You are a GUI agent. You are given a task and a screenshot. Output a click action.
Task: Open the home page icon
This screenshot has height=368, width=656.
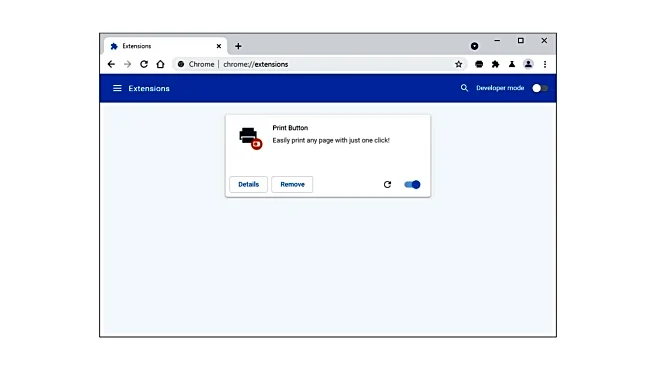160,64
